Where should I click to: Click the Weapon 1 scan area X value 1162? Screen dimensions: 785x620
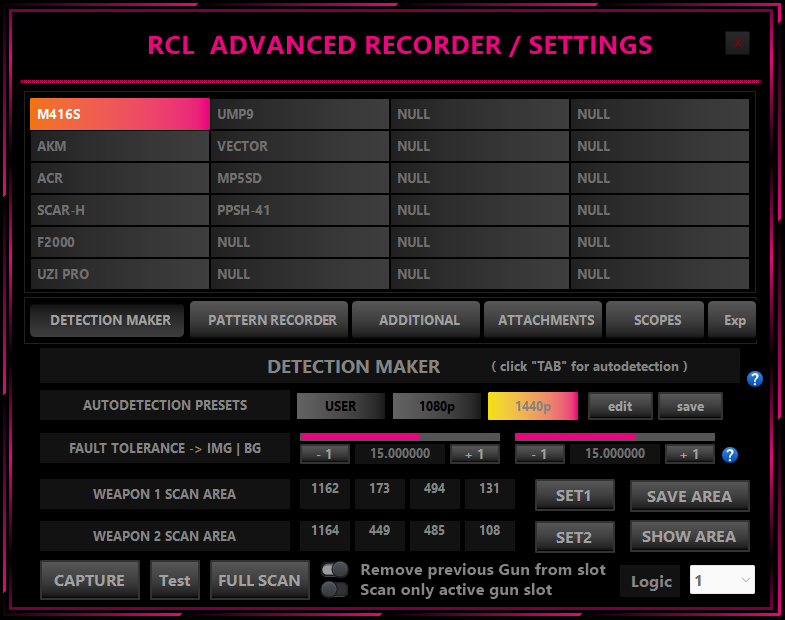click(x=325, y=490)
